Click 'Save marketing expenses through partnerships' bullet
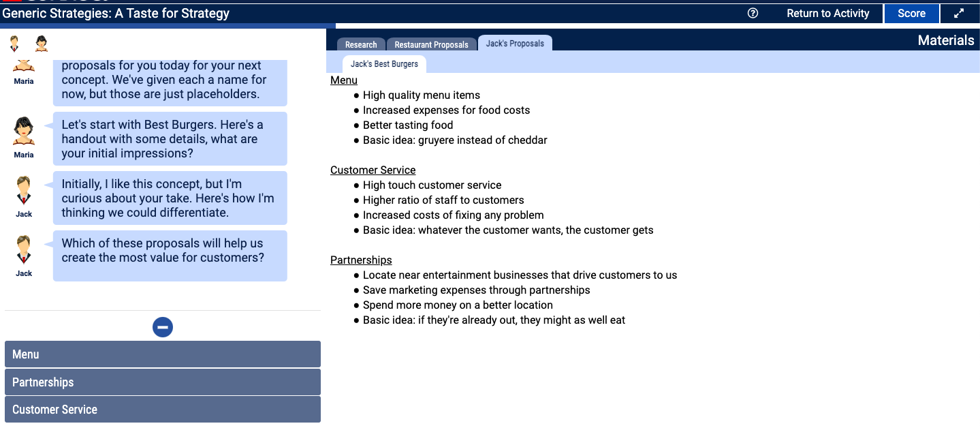980x428 pixels. (x=476, y=290)
